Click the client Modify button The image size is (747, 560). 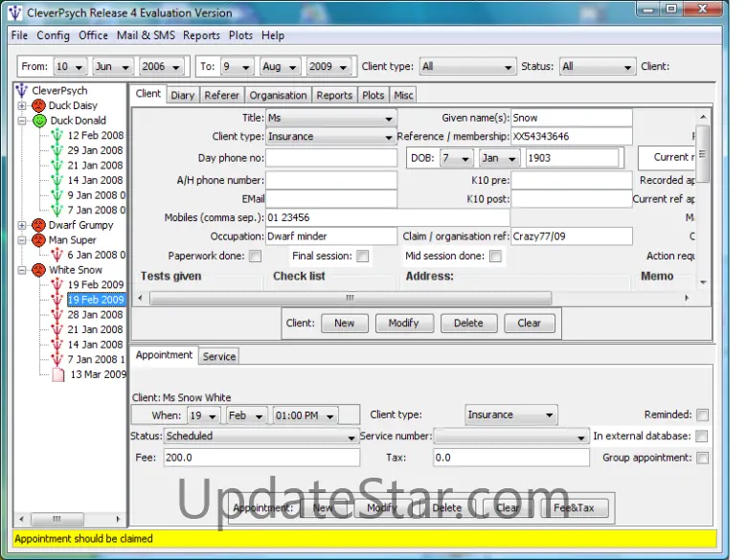click(x=403, y=323)
